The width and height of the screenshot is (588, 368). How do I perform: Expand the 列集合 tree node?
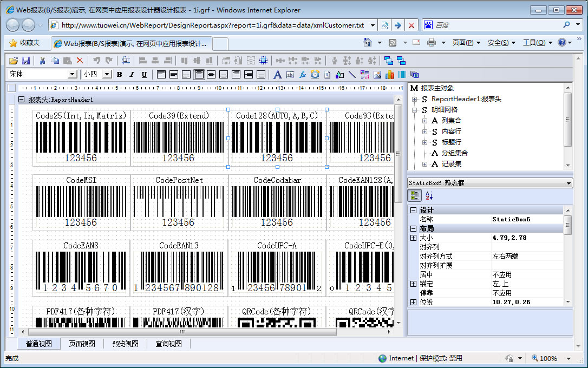(x=425, y=121)
